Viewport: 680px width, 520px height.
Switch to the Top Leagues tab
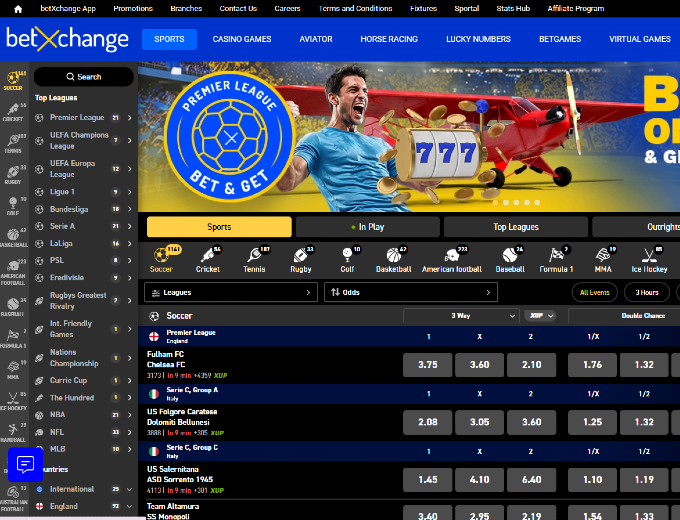tap(516, 227)
